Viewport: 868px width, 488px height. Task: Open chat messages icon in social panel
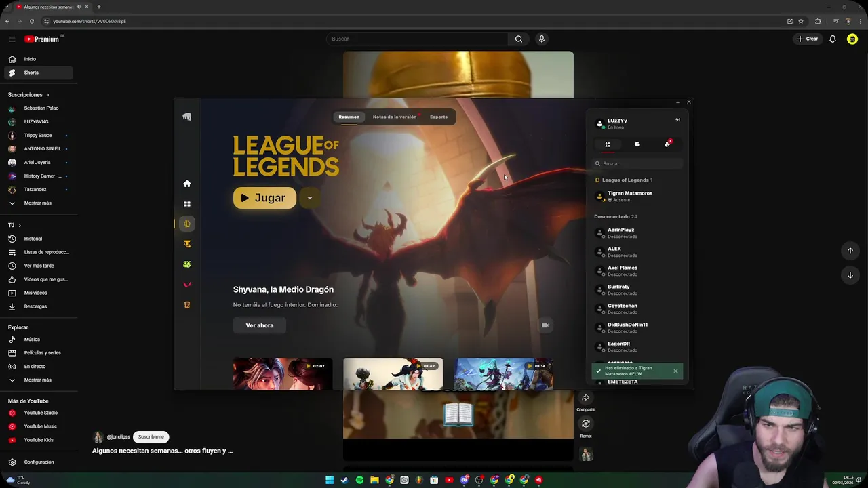coord(637,144)
